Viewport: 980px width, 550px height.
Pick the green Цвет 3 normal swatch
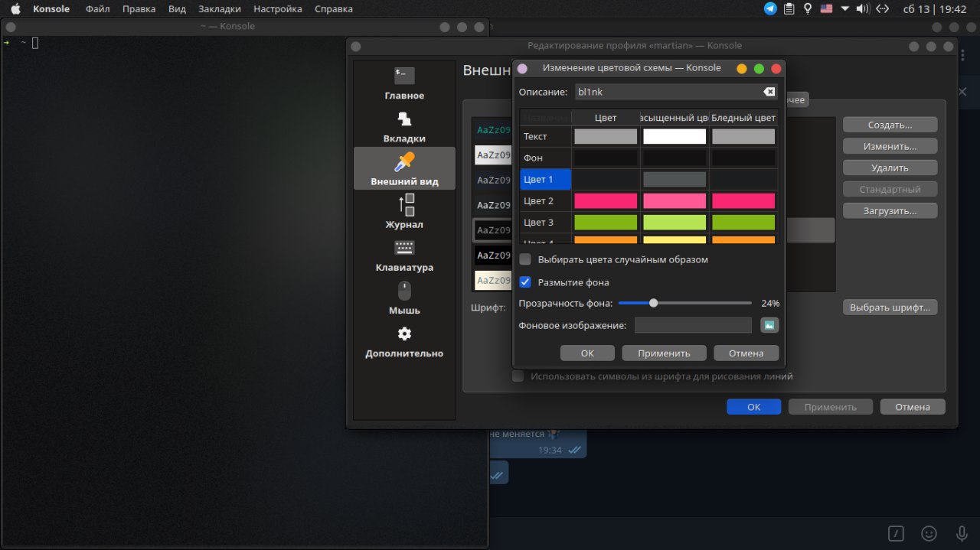tap(606, 222)
